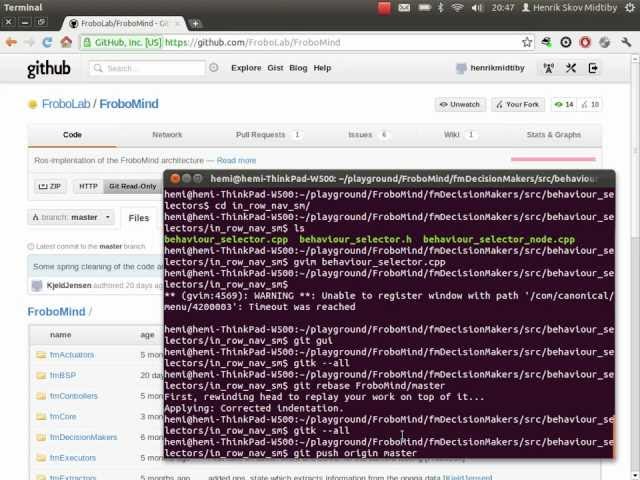640x480 pixels.
Task: Open henrikmidtiby profile link
Action: (497, 68)
